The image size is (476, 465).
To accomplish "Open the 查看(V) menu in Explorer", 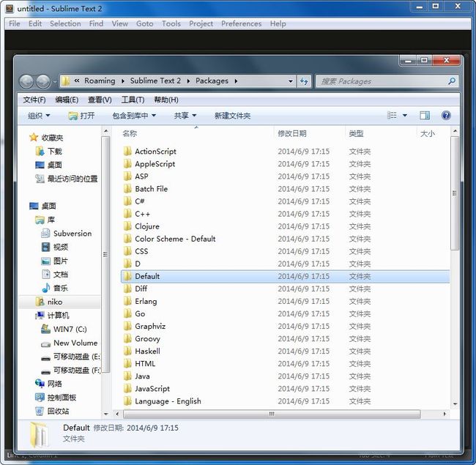I will (x=100, y=100).
